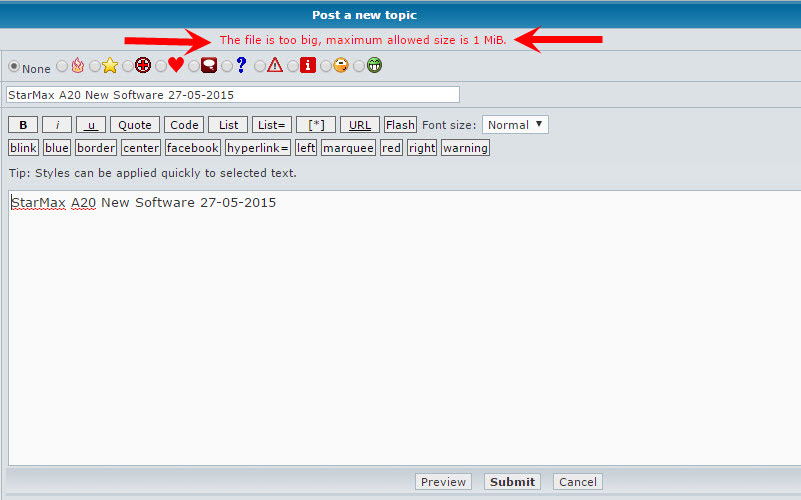Screen dimensions: 801x500
Task: Select the radio button beside the orange smiley icon
Action: pos(325,66)
